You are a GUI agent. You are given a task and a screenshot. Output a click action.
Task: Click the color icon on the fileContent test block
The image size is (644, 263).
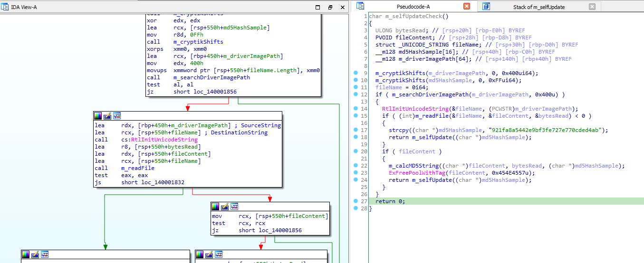coord(216,207)
